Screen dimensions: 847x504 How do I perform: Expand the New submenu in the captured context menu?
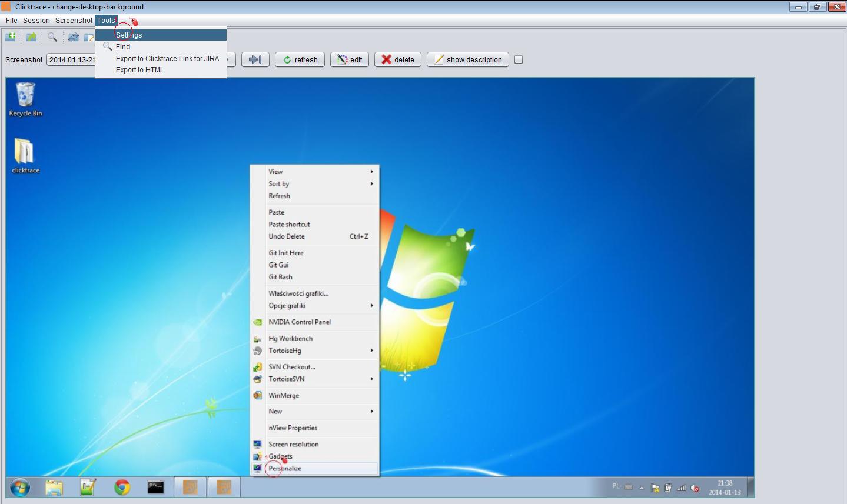tap(314, 411)
